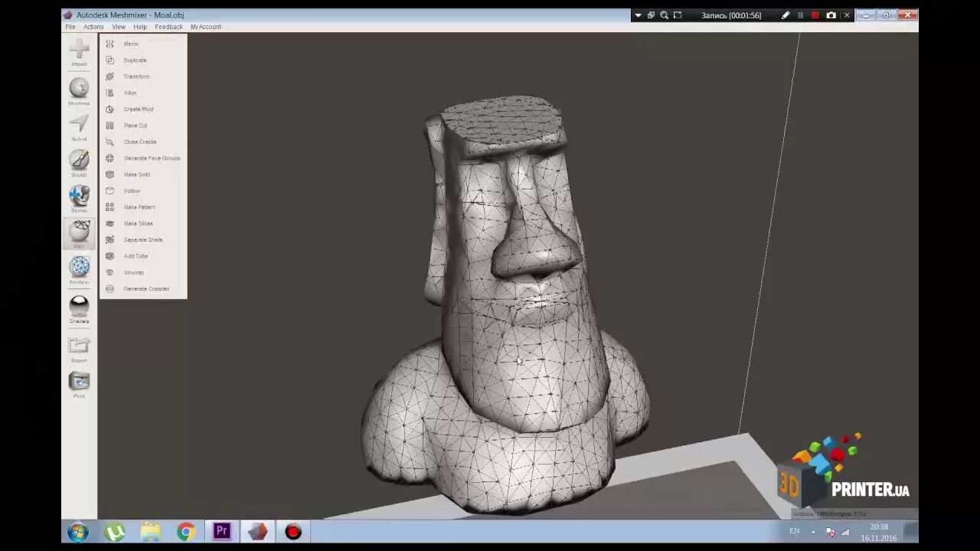Screen dimensions: 980x551
Task: Open uTorrent from the taskbar
Action: tap(115, 532)
